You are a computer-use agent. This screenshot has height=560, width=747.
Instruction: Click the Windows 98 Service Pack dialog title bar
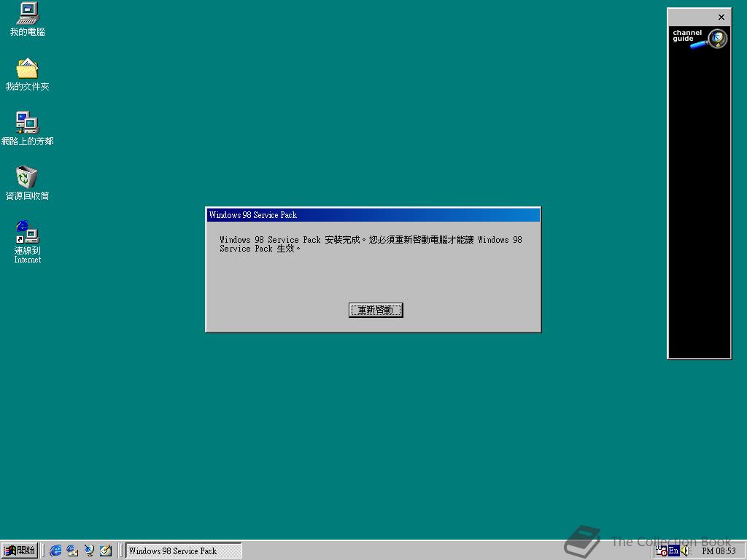click(373, 215)
